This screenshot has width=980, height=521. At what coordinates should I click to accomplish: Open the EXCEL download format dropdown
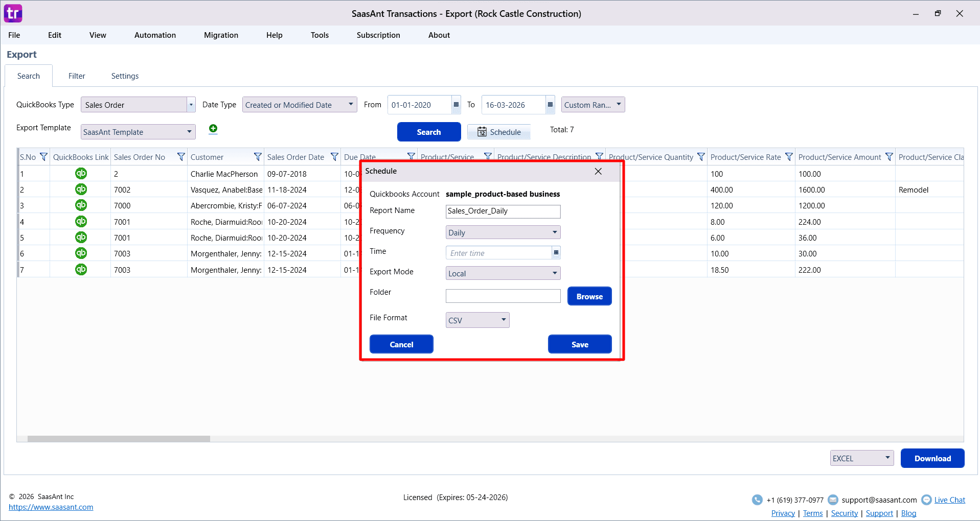(x=862, y=458)
